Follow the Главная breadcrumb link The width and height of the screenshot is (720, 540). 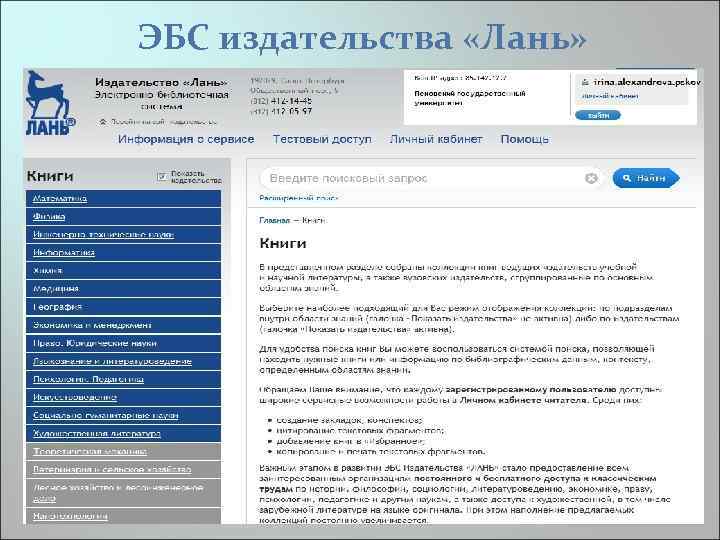[x=275, y=220]
